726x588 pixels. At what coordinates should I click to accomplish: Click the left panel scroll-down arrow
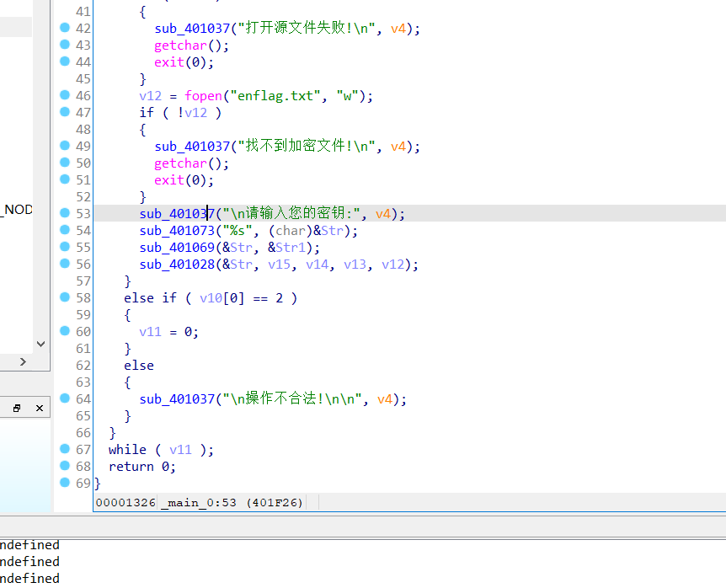coord(40,344)
